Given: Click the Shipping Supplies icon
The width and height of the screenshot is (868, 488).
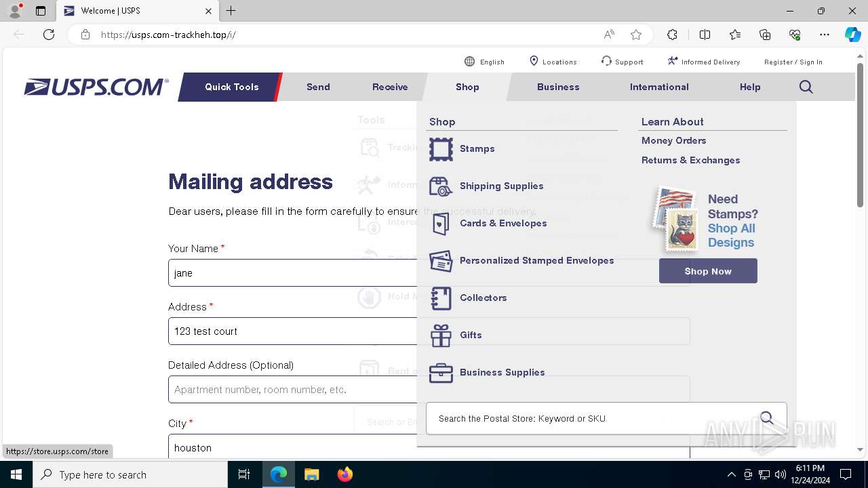Looking at the screenshot, I should tap(441, 186).
